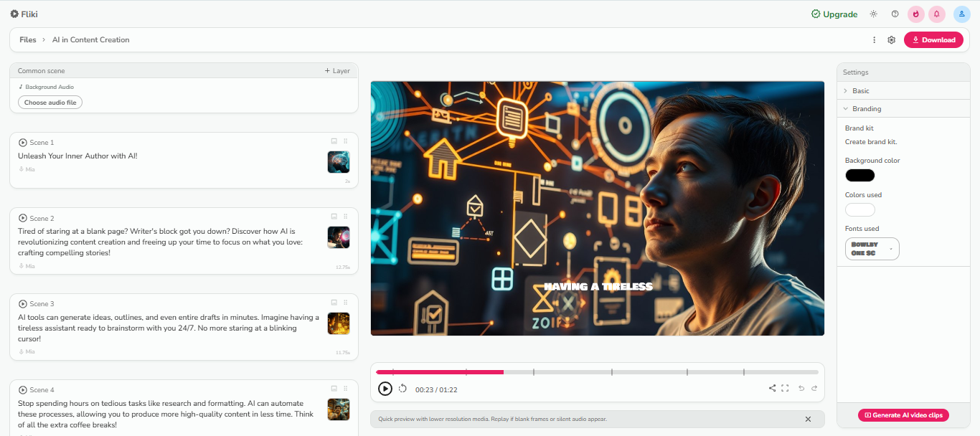The width and height of the screenshot is (980, 436).
Task: Open the help question mark icon
Action: click(895, 14)
